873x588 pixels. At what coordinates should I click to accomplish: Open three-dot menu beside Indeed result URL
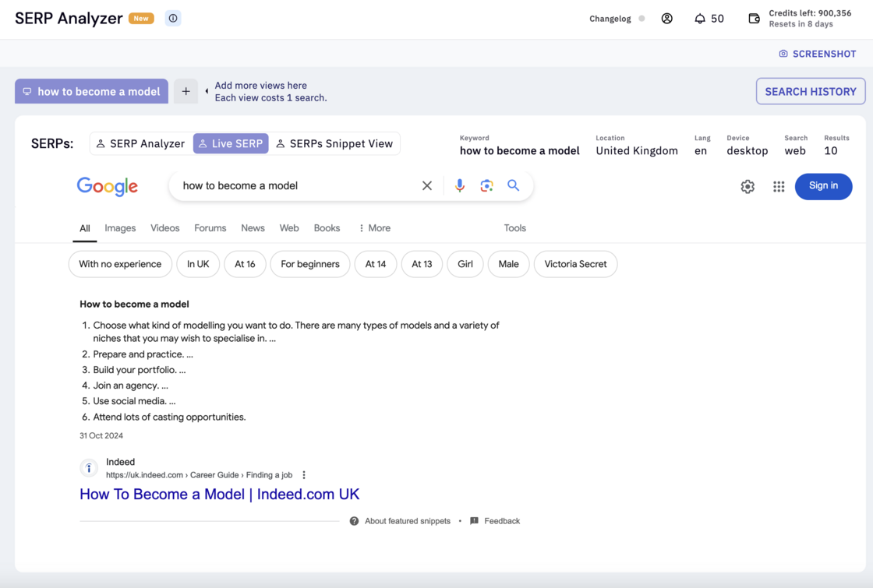point(304,475)
